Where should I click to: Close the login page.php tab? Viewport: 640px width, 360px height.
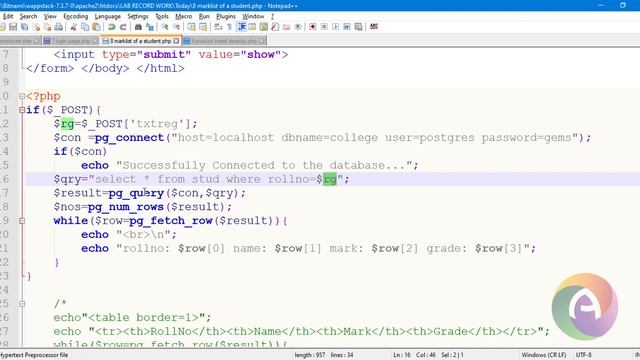pyautogui.click(x=95, y=41)
